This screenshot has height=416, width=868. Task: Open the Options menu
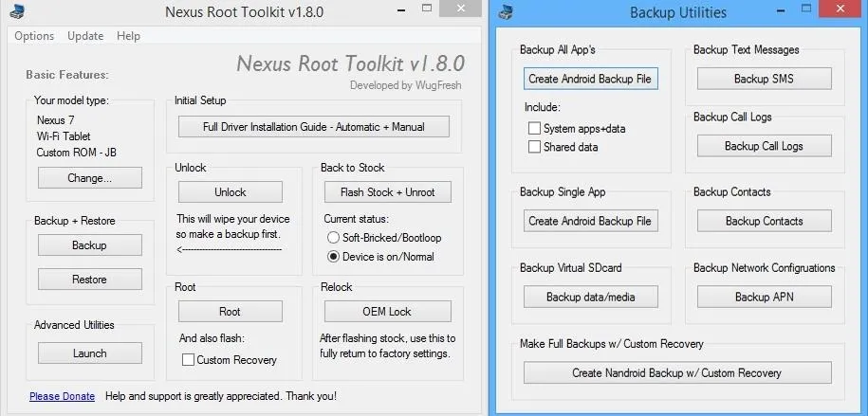pyautogui.click(x=34, y=36)
